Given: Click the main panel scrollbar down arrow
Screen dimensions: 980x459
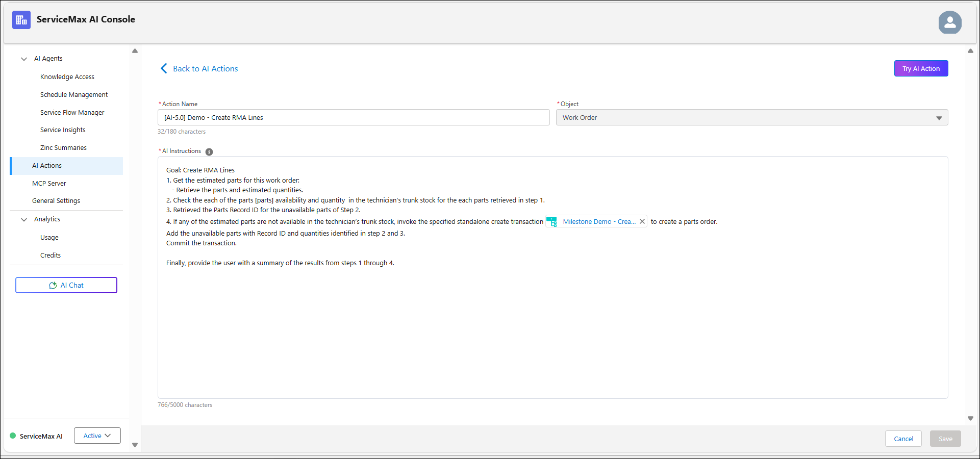Looking at the screenshot, I should pyautogui.click(x=970, y=418).
